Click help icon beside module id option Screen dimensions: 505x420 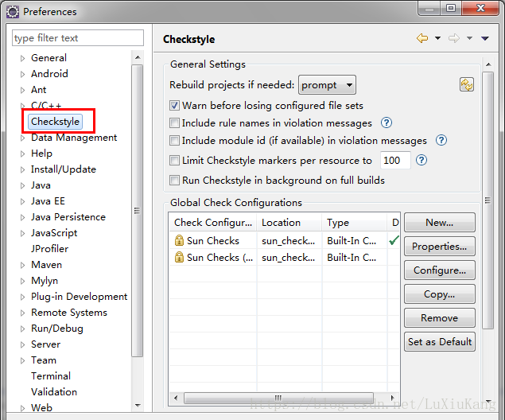[x=441, y=140]
